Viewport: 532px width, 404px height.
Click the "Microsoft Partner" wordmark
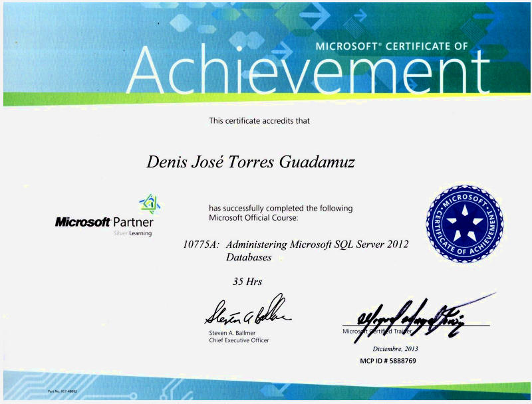[x=104, y=222]
